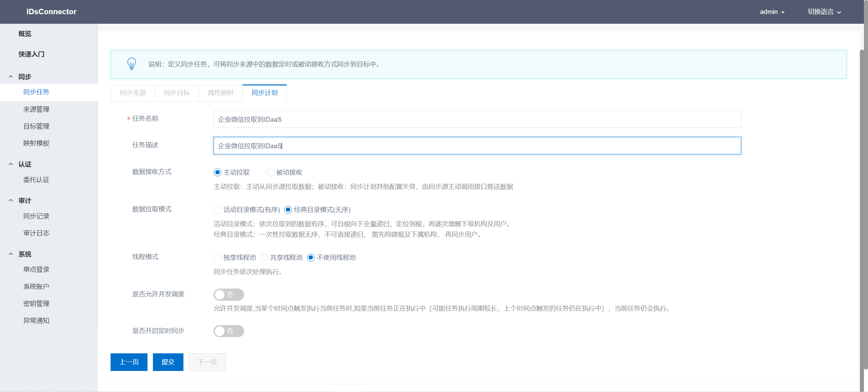
Task: Switch to the 同步来源 tab
Action: coord(133,93)
